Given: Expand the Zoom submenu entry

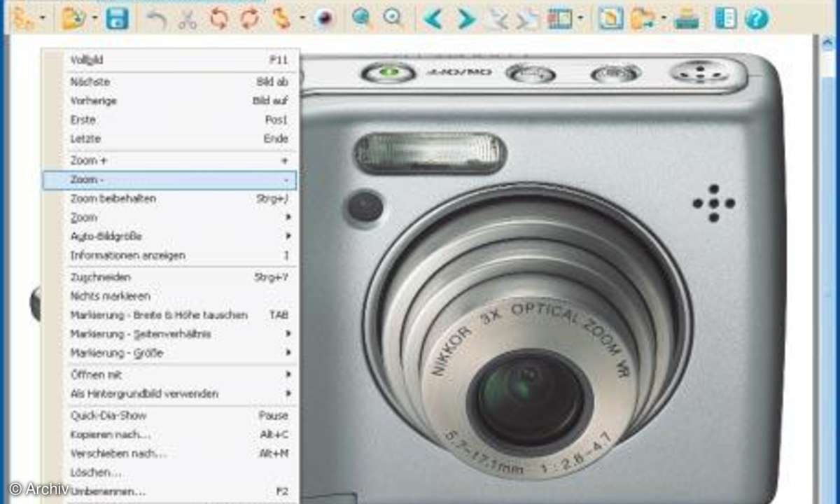Looking at the screenshot, I should (x=170, y=218).
